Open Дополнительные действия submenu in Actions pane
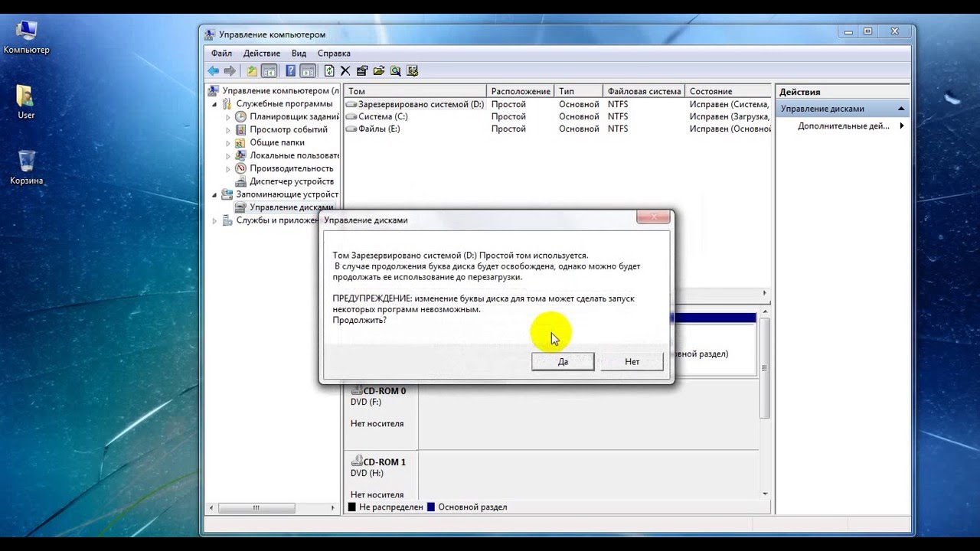 (844, 126)
